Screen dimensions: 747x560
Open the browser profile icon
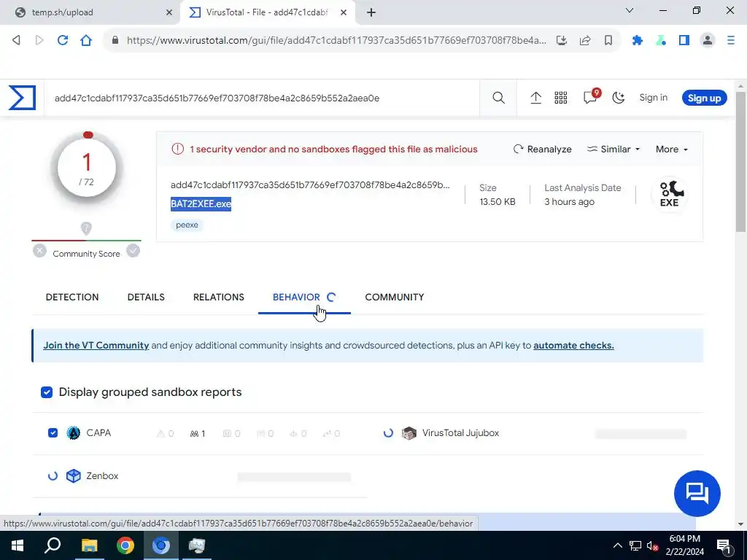[x=708, y=41]
